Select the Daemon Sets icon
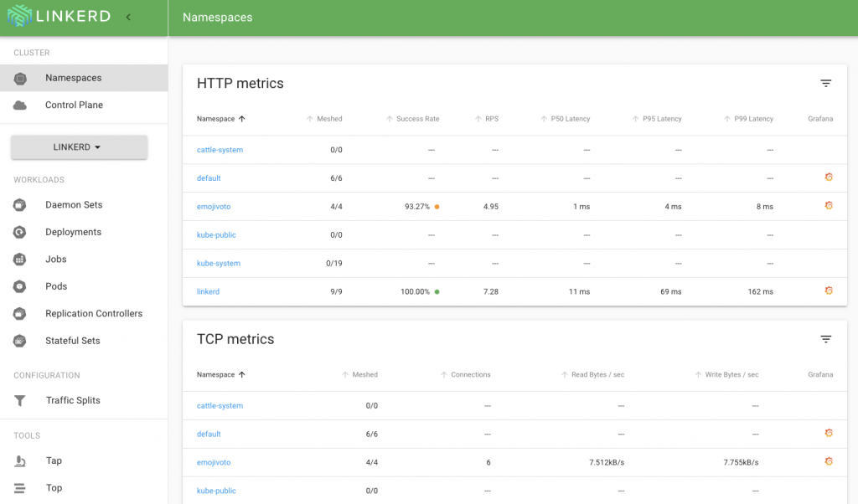Viewport: 858px width, 504px height. pos(20,204)
